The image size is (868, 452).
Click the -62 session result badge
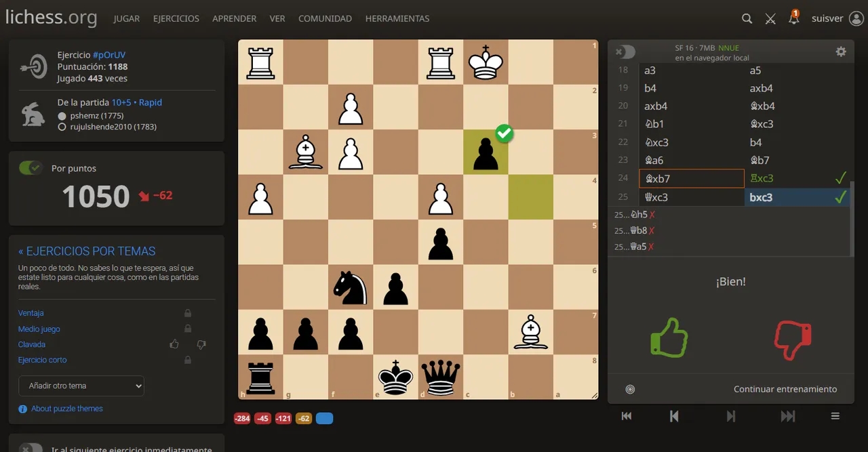click(x=304, y=419)
